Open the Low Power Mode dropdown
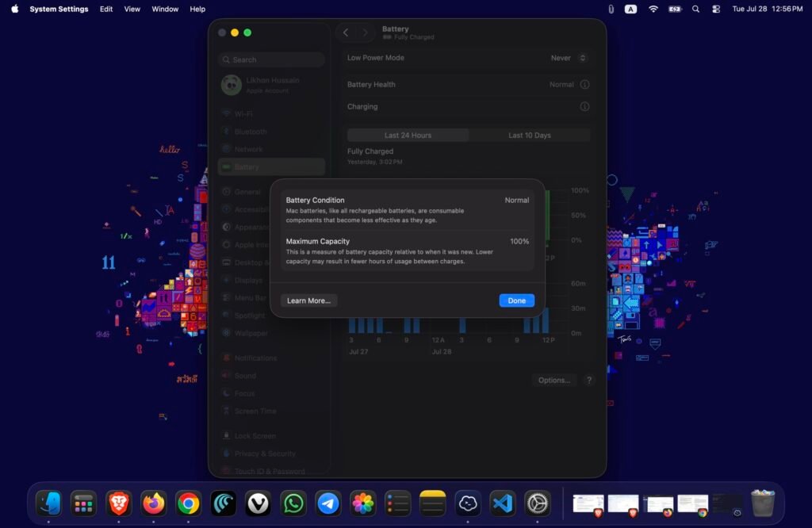Image resolution: width=812 pixels, height=528 pixels. (568, 58)
